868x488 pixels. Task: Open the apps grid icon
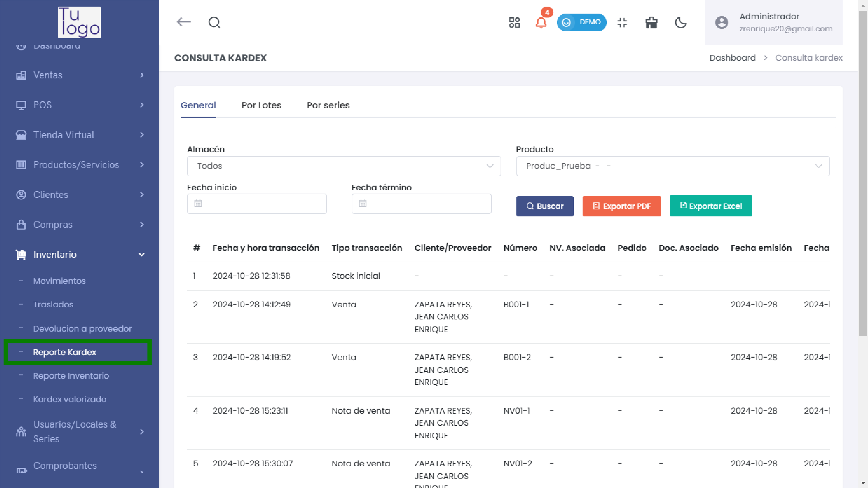tap(514, 23)
